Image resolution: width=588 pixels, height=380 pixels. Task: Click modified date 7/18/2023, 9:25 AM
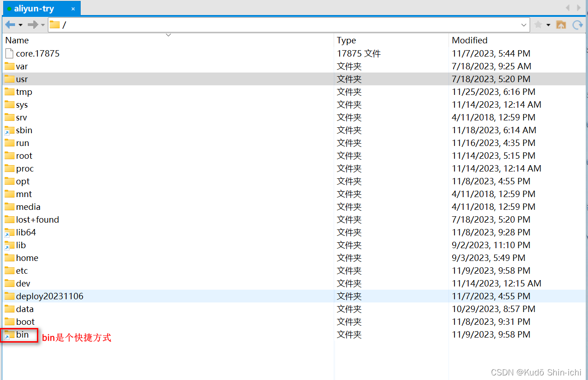(x=491, y=66)
